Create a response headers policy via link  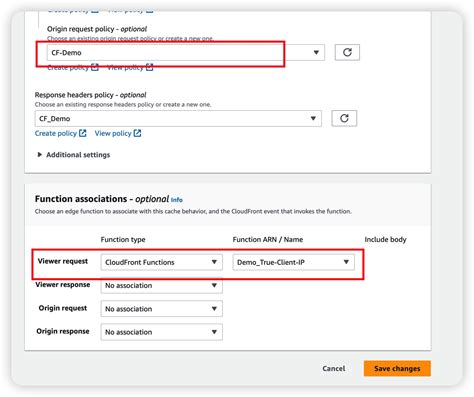click(60, 133)
